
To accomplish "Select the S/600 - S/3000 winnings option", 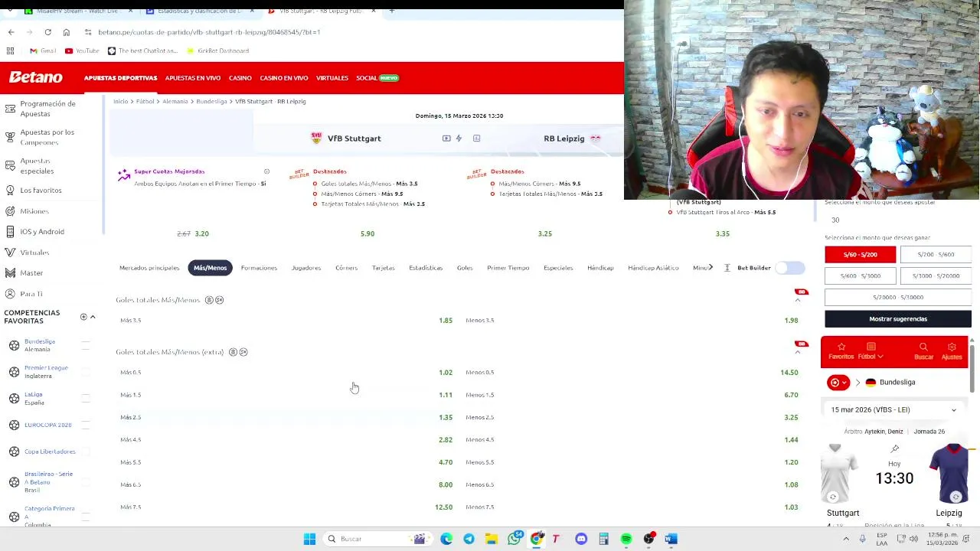I will [860, 275].
